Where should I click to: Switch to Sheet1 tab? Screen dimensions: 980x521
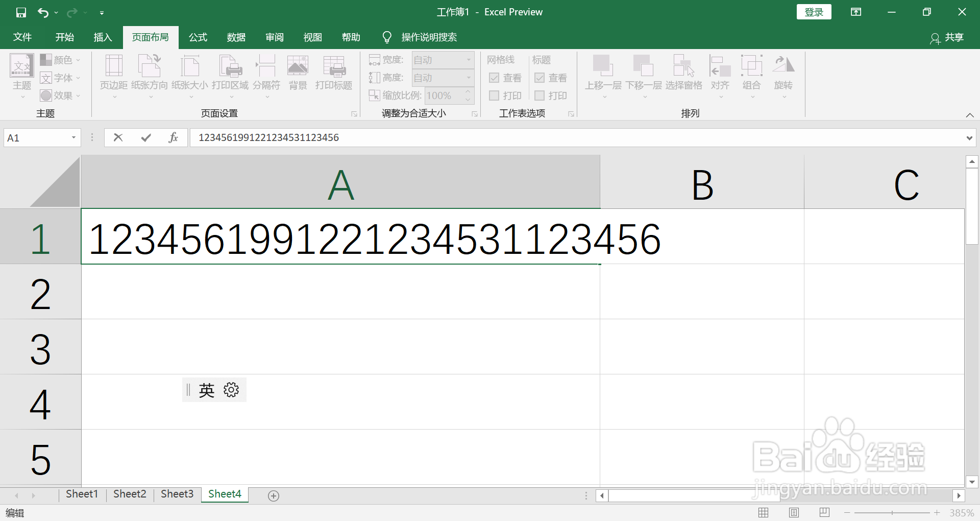pyautogui.click(x=82, y=494)
